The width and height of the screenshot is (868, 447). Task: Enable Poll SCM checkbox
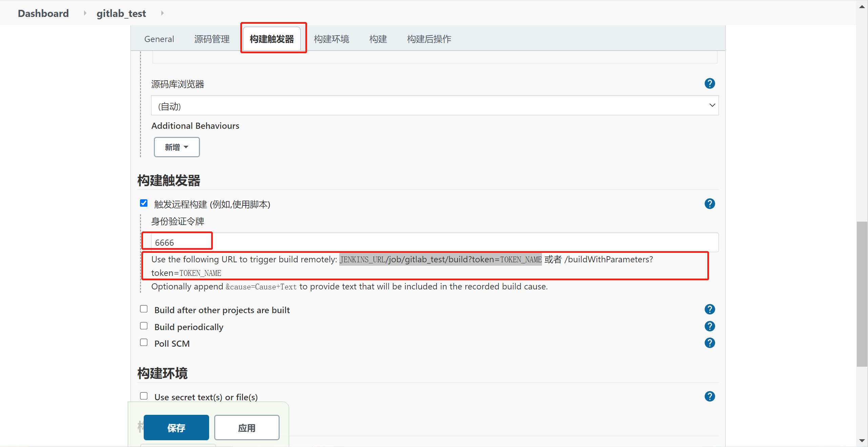click(144, 342)
